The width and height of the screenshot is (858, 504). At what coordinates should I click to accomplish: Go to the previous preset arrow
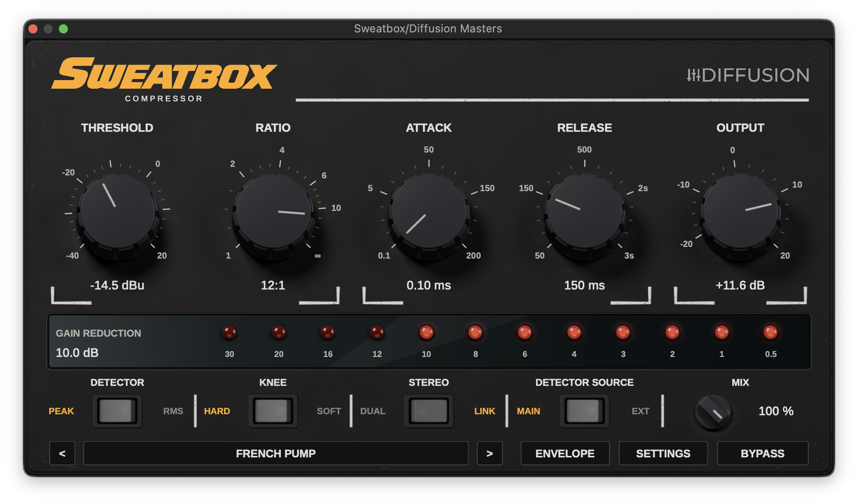tap(62, 453)
